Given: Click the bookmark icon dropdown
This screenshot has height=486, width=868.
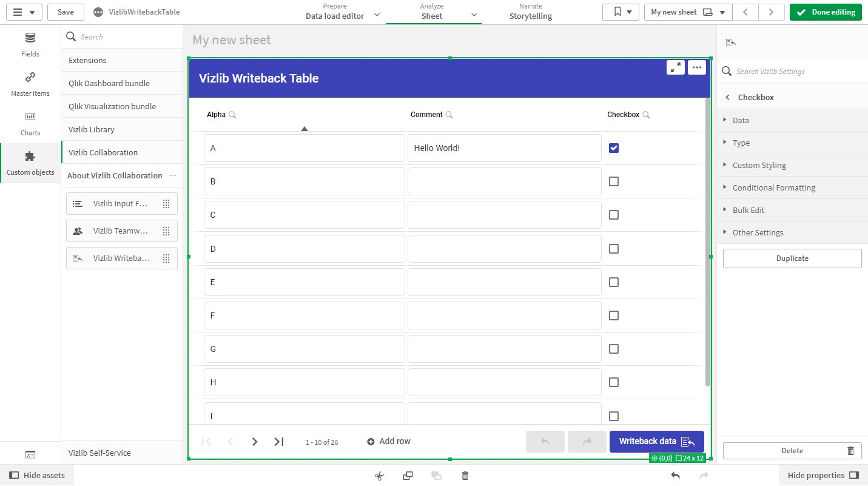Looking at the screenshot, I should [621, 12].
